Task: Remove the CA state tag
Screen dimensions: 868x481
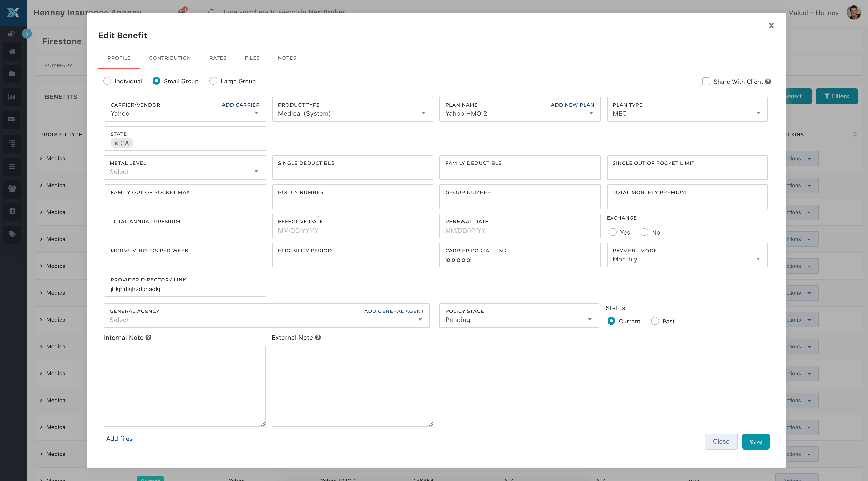Action: [116, 143]
